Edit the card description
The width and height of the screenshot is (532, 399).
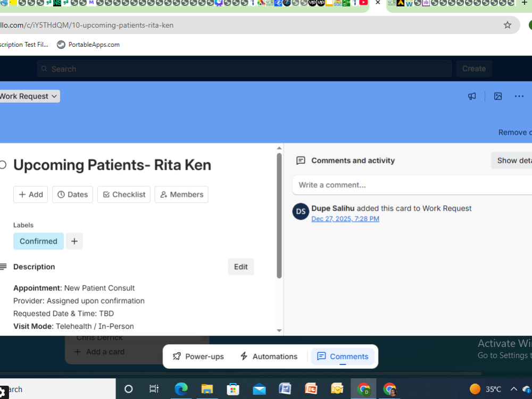point(241,267)
